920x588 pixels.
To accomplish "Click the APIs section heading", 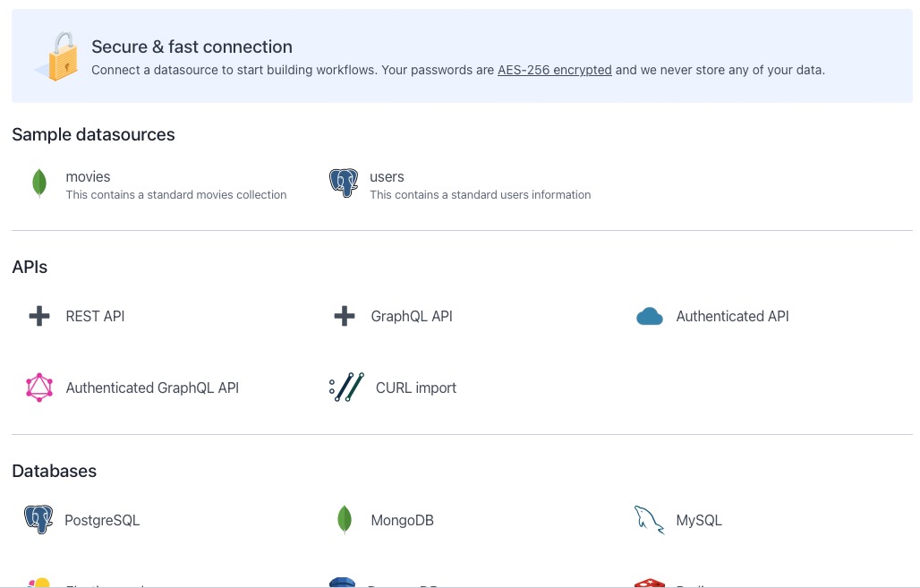I will pos(30,267).
